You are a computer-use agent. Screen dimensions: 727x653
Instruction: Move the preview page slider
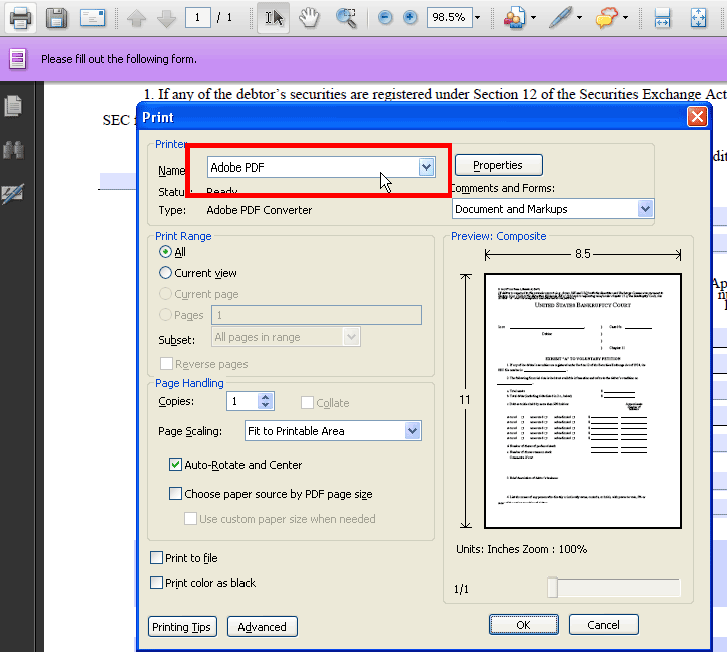click(x=552, y=588)
